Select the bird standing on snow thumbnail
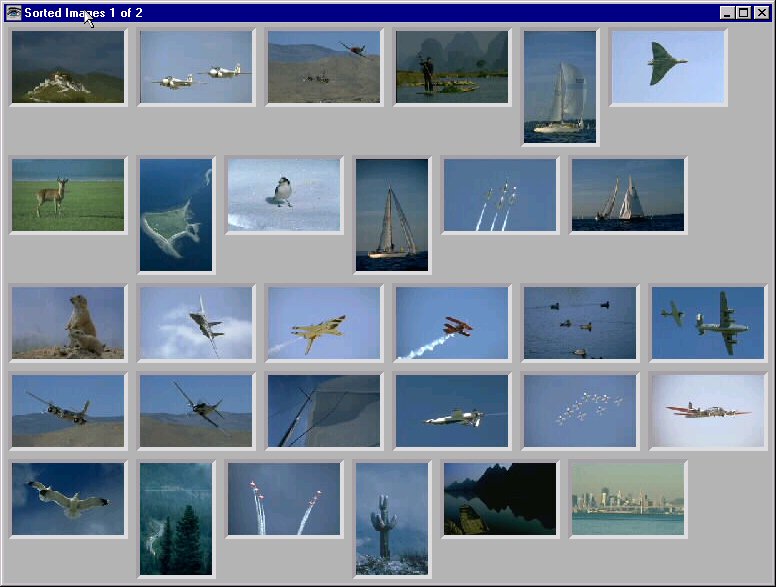This screenshot has height=587, width=776. 284,195
